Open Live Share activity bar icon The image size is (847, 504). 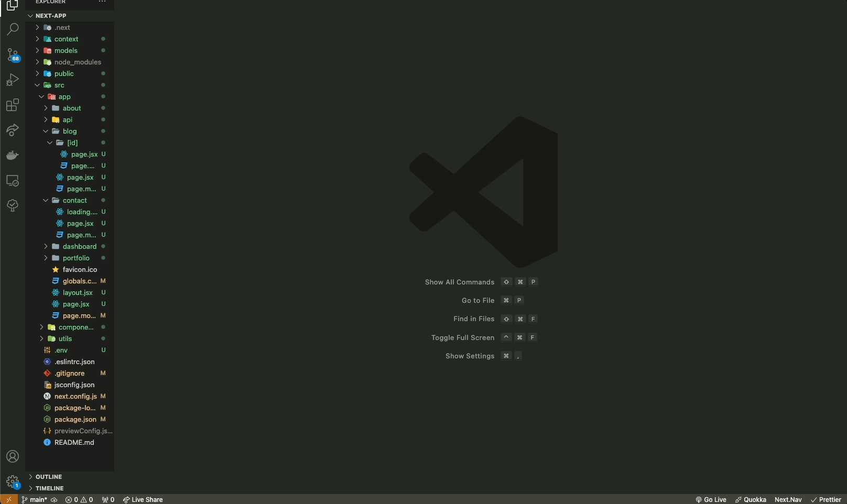pyautogui.click(x=13, y=130)
